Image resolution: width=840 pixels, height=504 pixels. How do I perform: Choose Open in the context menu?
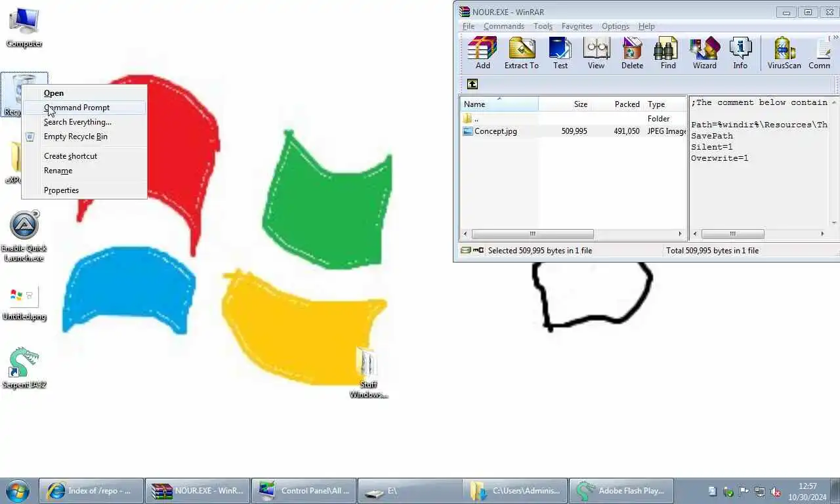tap(84, 93)
